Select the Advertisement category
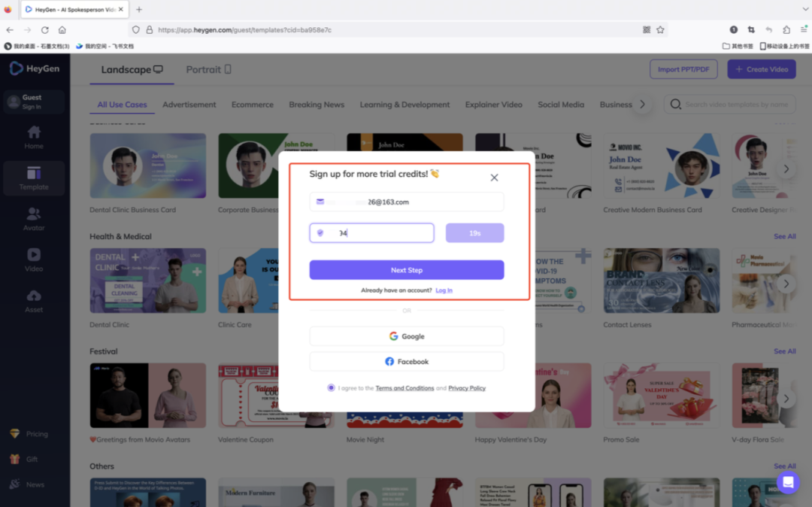The image size is (812, 507). 189,105
